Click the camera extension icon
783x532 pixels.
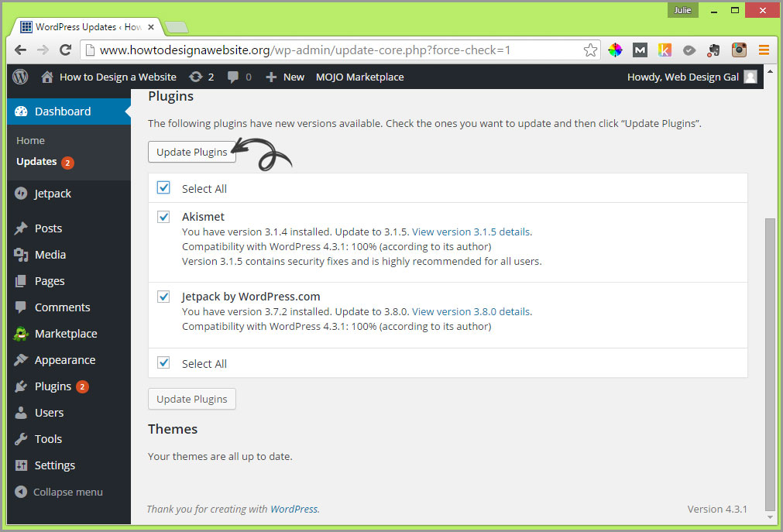click(739, 50)
